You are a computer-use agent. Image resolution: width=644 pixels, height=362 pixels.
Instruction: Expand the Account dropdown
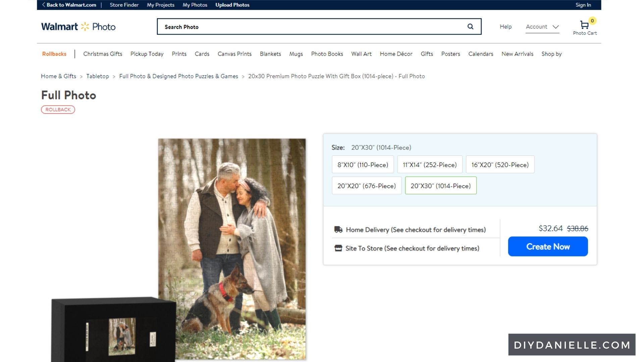coord(542,27)
